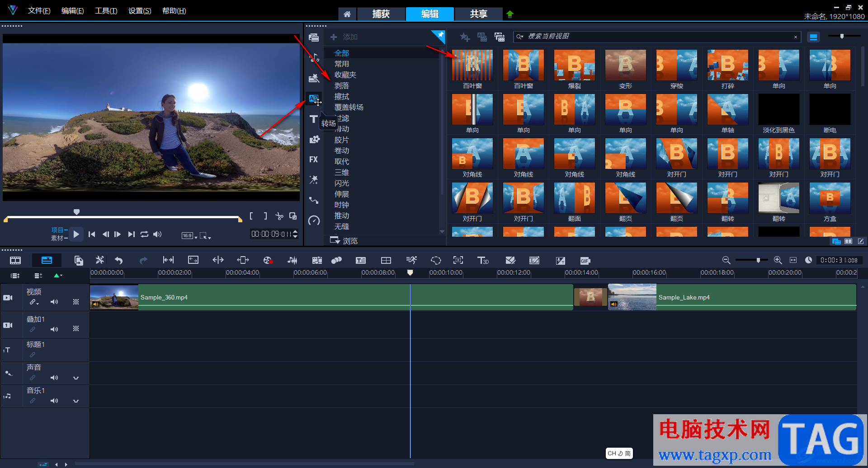
Task: Open the track manager add/remove tracks
Action: pos(38,276)
